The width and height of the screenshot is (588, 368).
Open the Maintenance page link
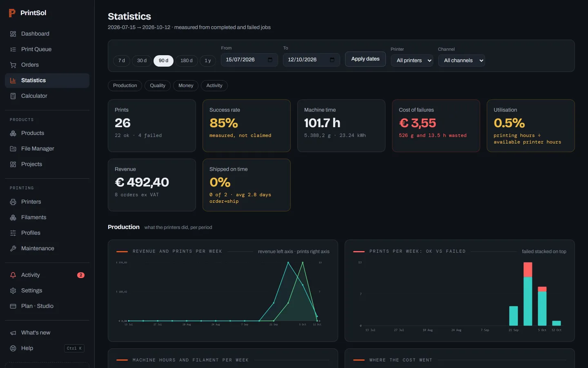47,249
